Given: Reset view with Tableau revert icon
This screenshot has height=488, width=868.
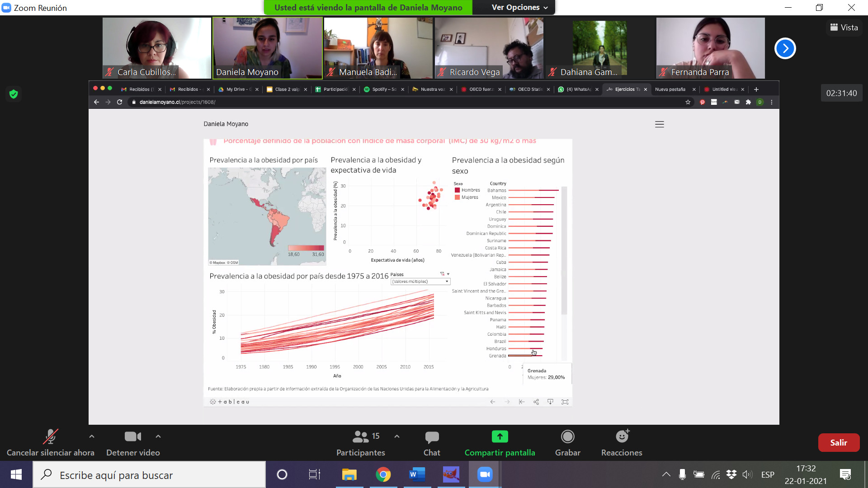Looking at the screenshot, I should [522, 402].
